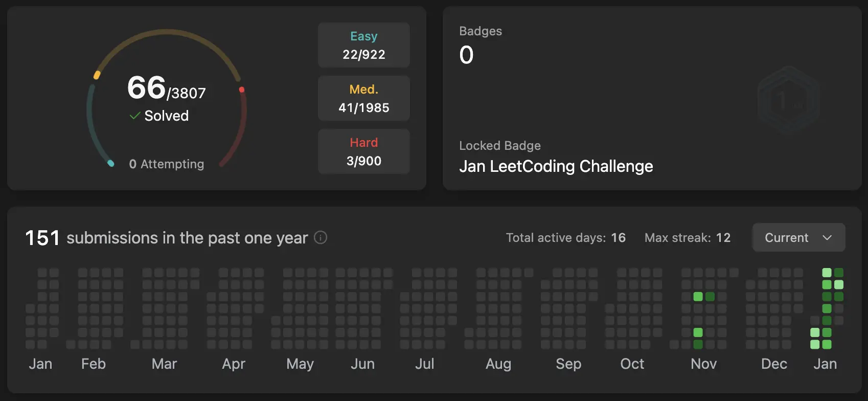Click the Nov month label under heatmap
This screenshot has height=401, width=868.
coord(703,364)
